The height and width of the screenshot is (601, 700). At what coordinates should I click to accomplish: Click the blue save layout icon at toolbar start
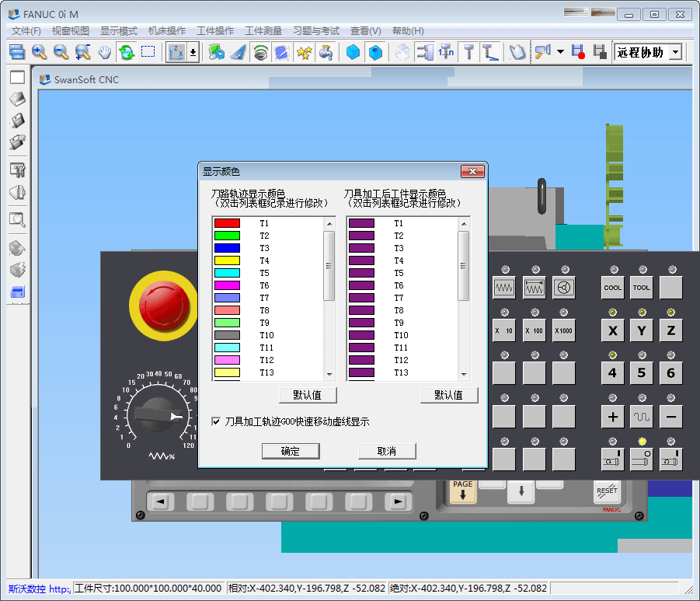tap(17, 52)
